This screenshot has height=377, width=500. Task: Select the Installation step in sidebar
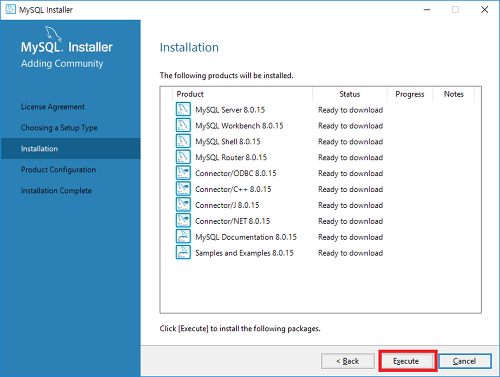coord(71,149)
